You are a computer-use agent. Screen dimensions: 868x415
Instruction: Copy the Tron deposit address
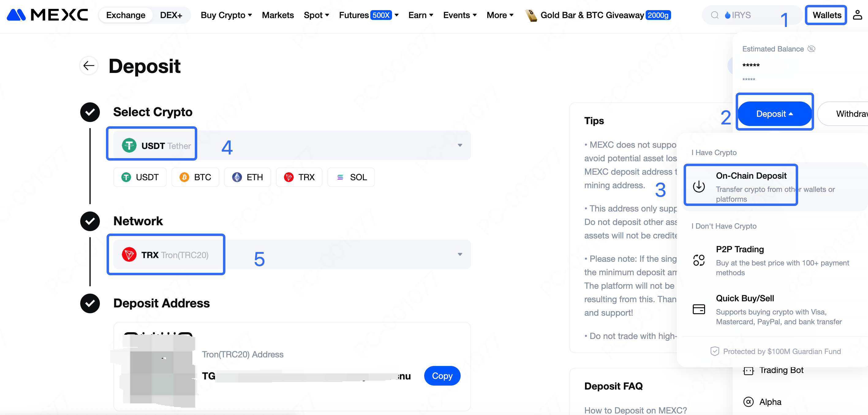click(442, 375)
